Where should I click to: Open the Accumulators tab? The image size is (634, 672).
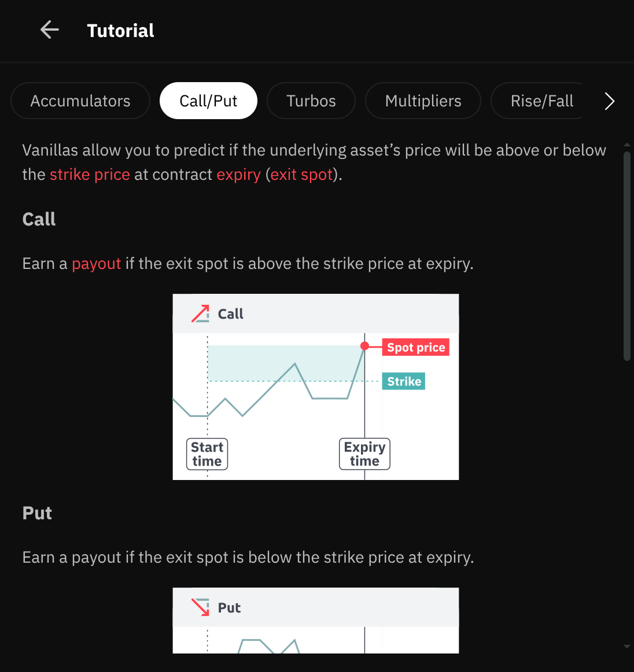pyautogui.click(x=80, y=101)
